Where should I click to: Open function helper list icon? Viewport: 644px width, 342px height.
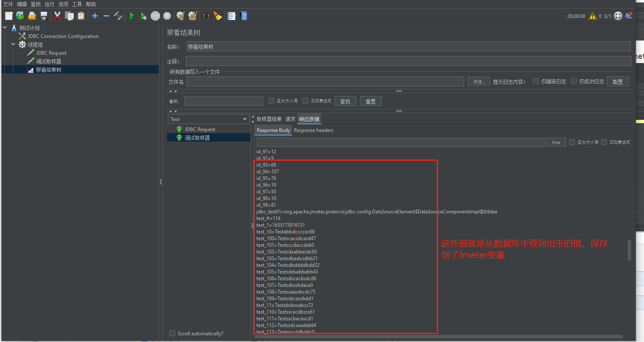[x=231, y=16]
